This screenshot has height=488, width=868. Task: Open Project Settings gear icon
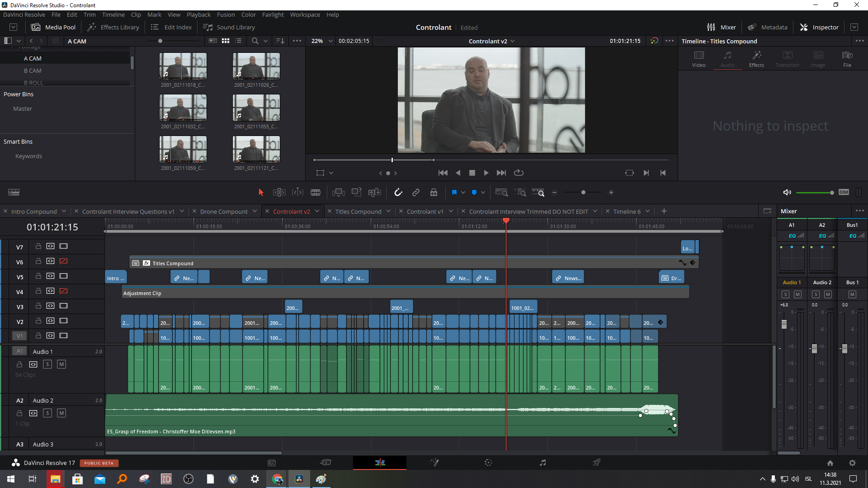click(x=852, y=463)
